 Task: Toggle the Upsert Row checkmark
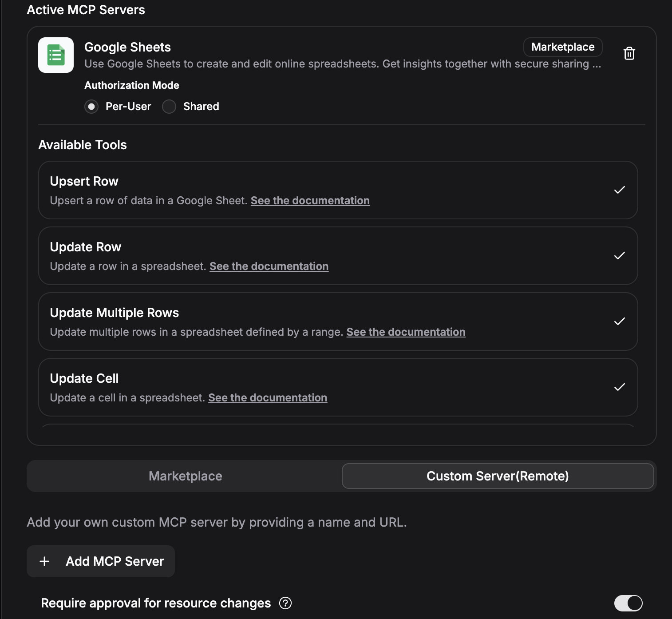coord(620,190)
